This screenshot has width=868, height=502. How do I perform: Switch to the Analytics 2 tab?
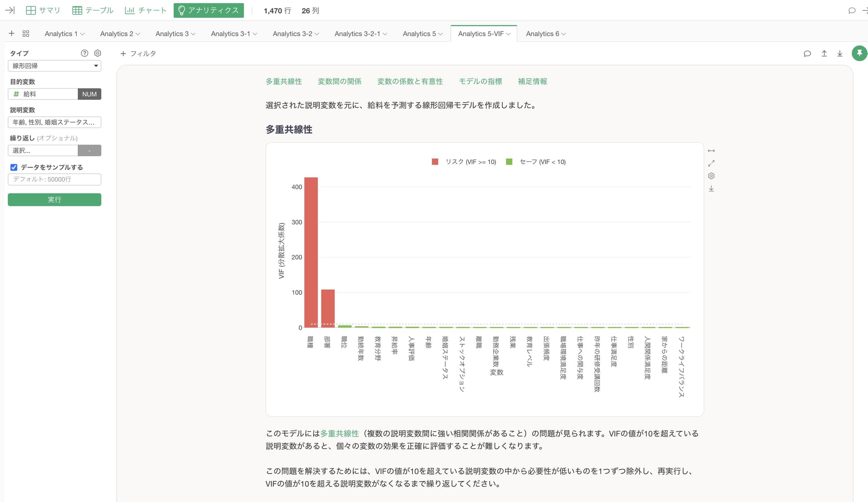coord(117,33)
